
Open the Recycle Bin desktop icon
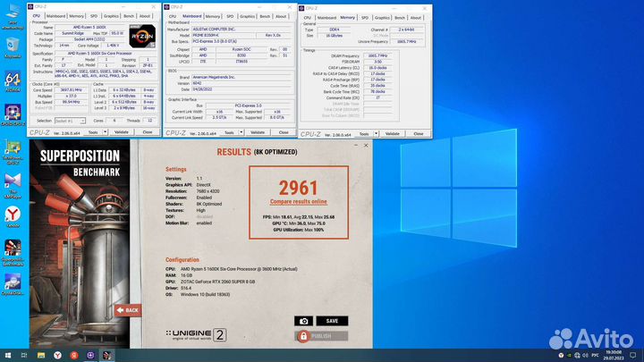13,46
